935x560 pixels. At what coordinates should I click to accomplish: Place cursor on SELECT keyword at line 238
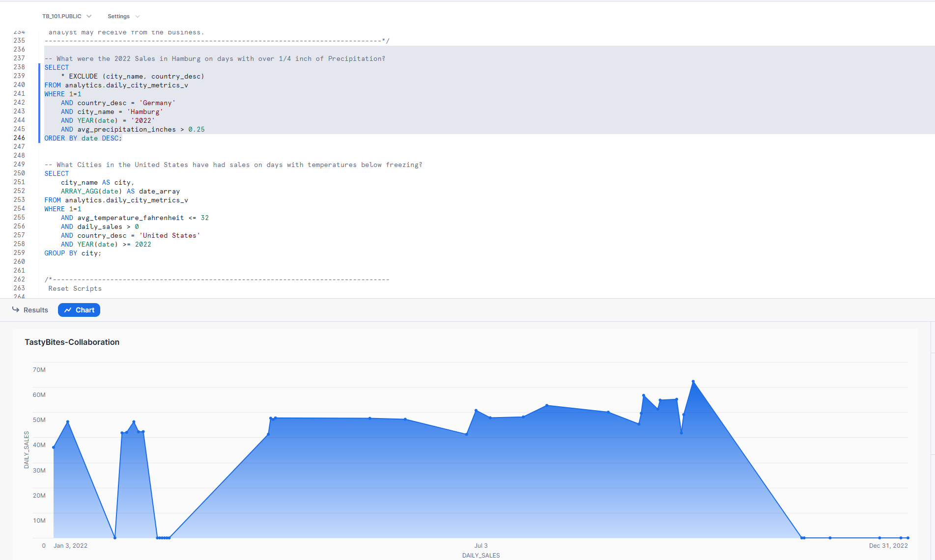[x=56, y=67]
